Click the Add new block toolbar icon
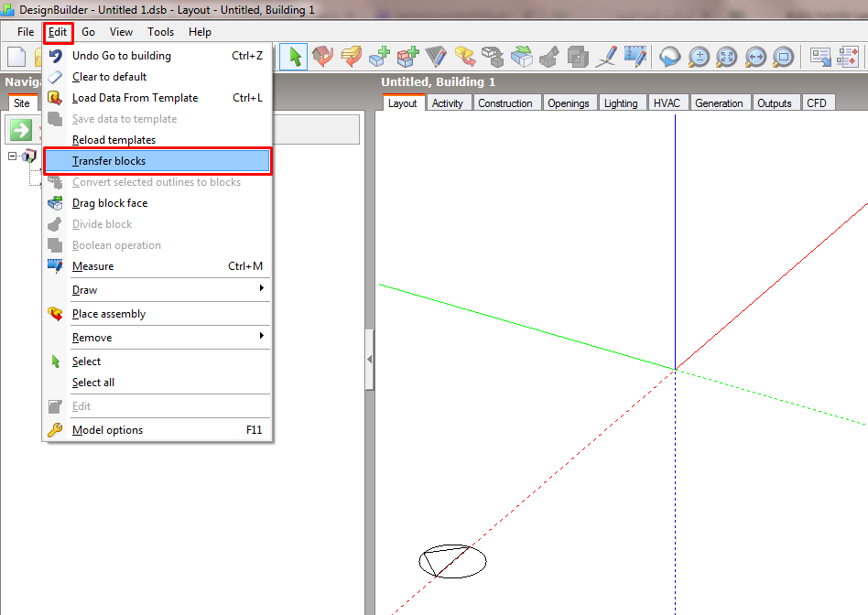This screenshot has height=615, width=868. coord(379,57)
